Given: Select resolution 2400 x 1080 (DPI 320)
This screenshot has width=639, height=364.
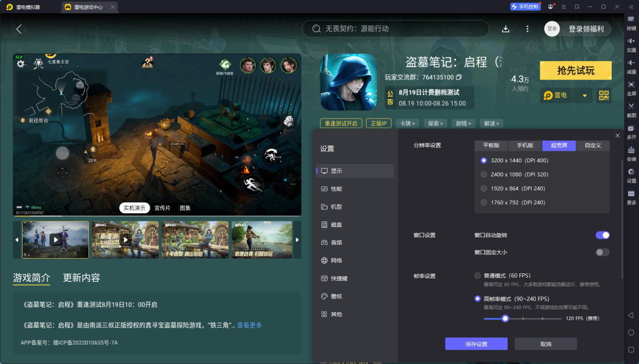Looking at the screenshot, I should pos(515,174).
